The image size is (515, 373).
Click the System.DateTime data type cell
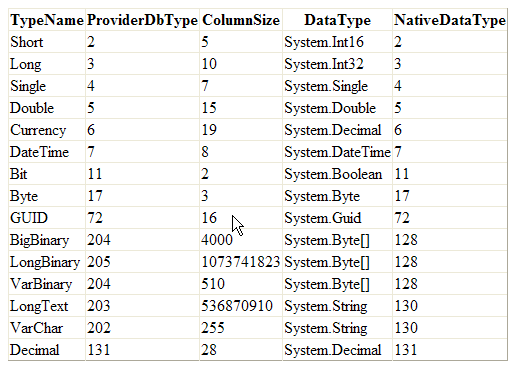pos(337,152)
